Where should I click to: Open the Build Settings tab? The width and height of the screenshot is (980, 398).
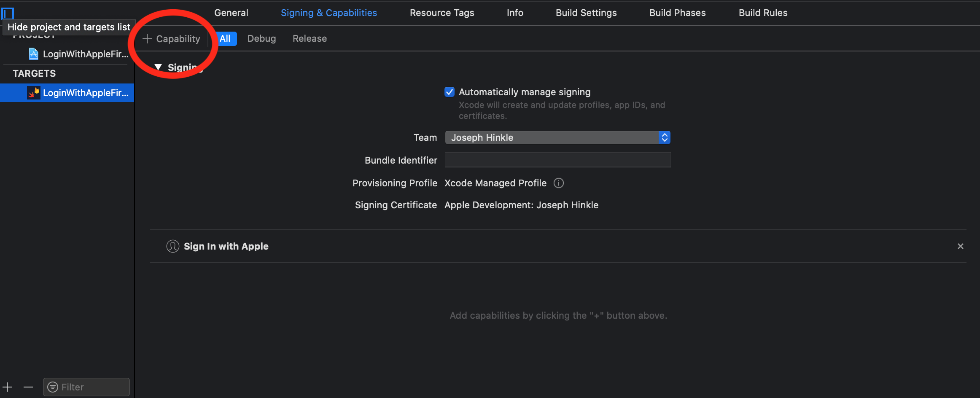click(586, 13)
